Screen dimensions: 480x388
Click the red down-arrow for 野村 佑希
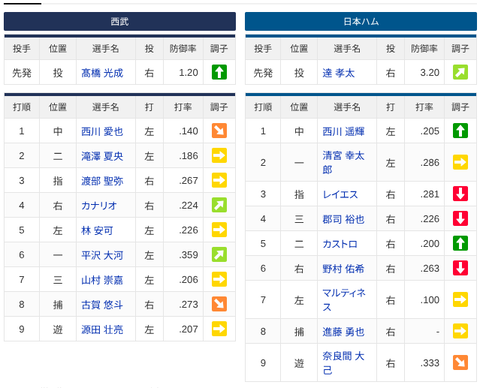tap(460, 268)
